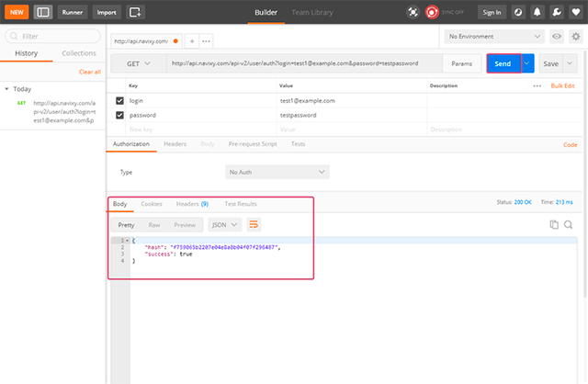Click the red sync status icon
The image size is (588, 384).
pyautogui.click(x=432, y=12)
